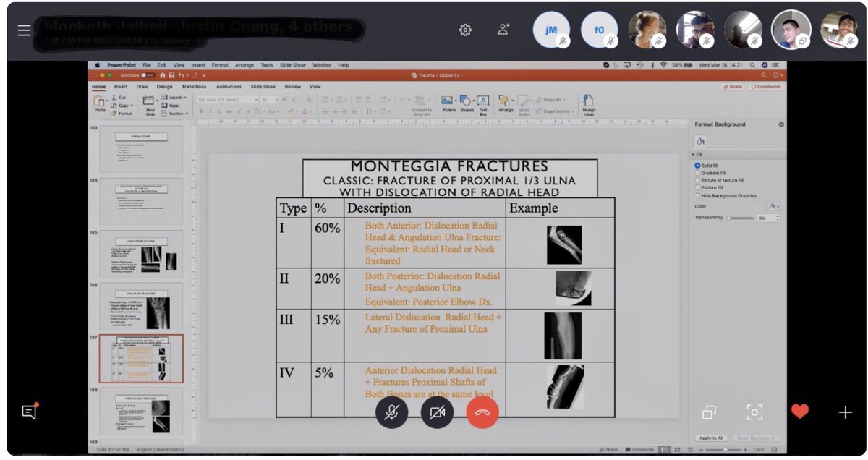Select Picture or texture fill option

click(697, 180)
